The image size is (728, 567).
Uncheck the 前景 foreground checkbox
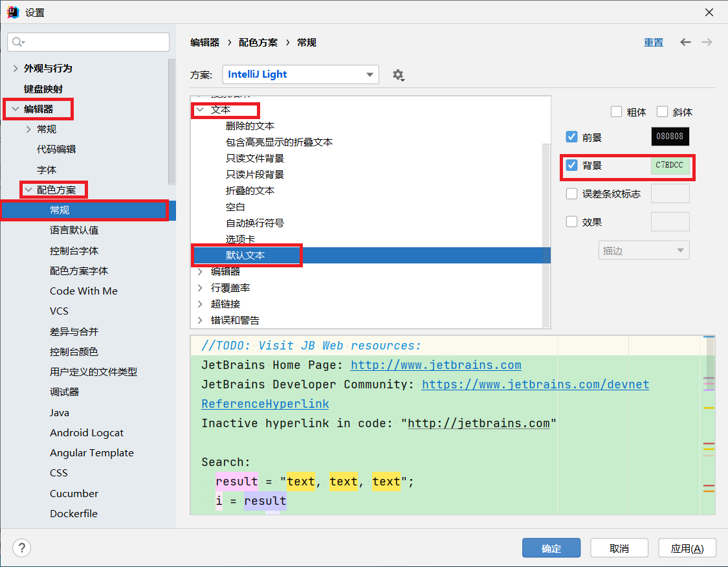[x=571, y=137]
